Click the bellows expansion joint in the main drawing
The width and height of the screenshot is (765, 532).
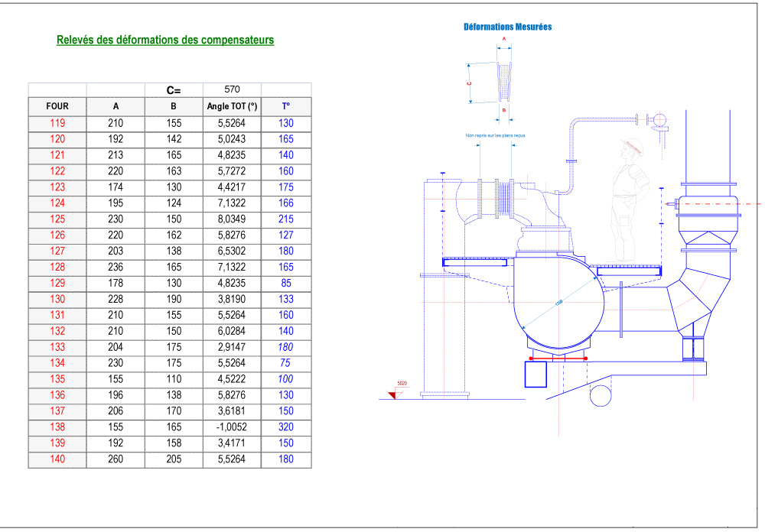click(x=503, y=200)
